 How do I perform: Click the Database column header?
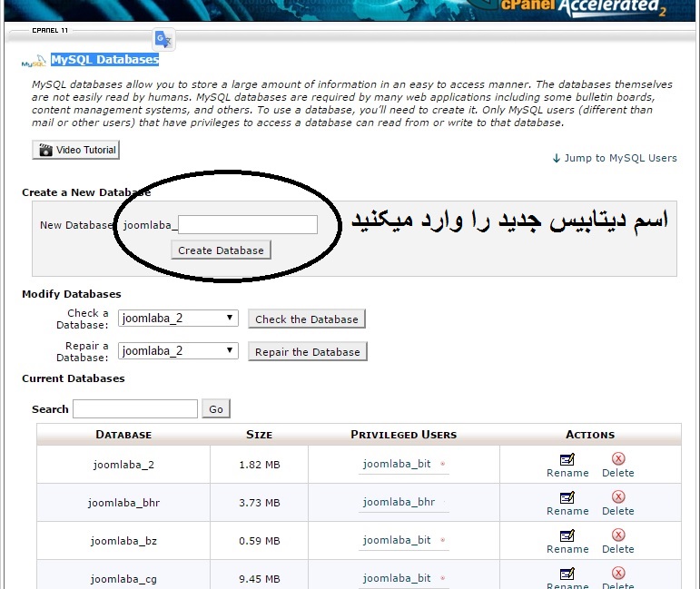(123, 435)
